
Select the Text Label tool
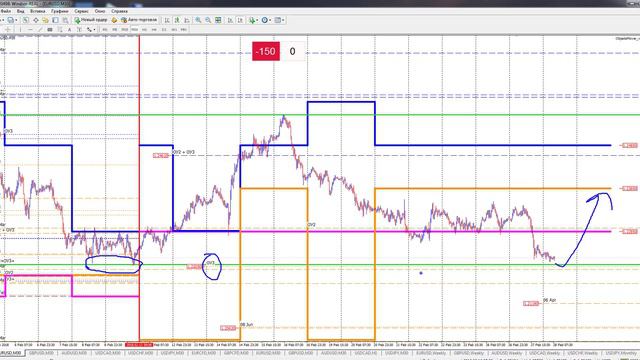[x=79, y=29]
